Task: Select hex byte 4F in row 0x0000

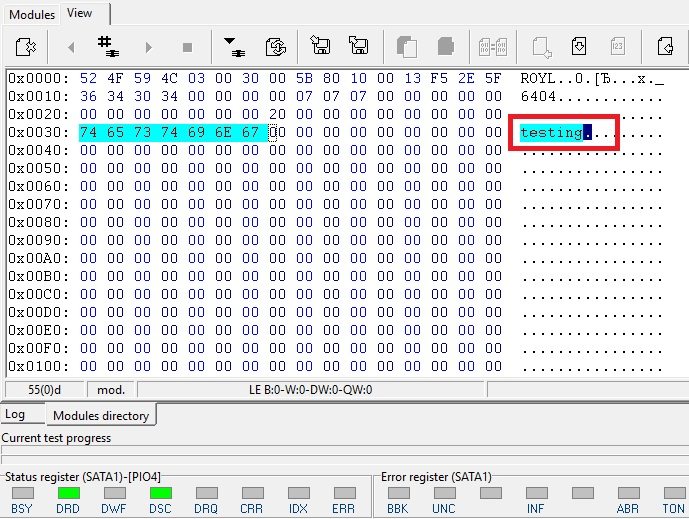Action: [x=115, y=78]
